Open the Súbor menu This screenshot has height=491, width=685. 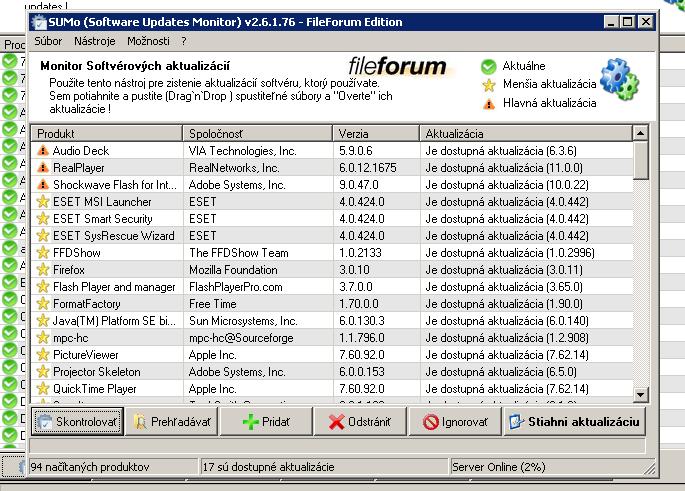pos(48,41)
